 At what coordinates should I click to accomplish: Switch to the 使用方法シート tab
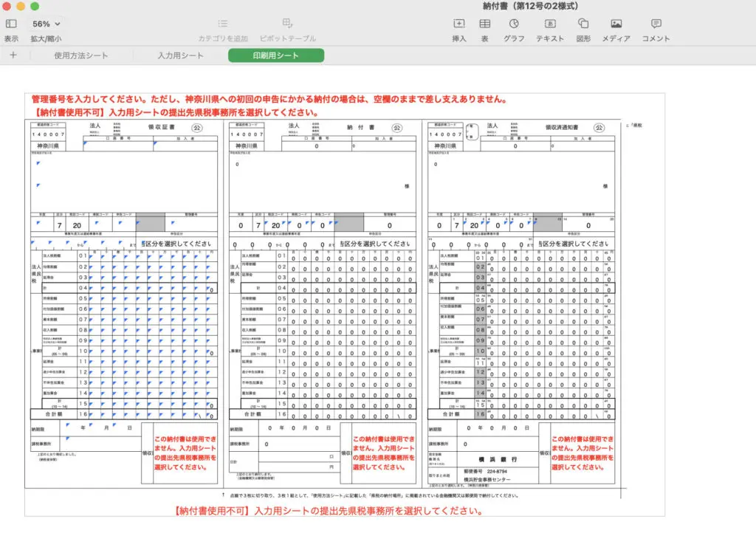point(81,55)
